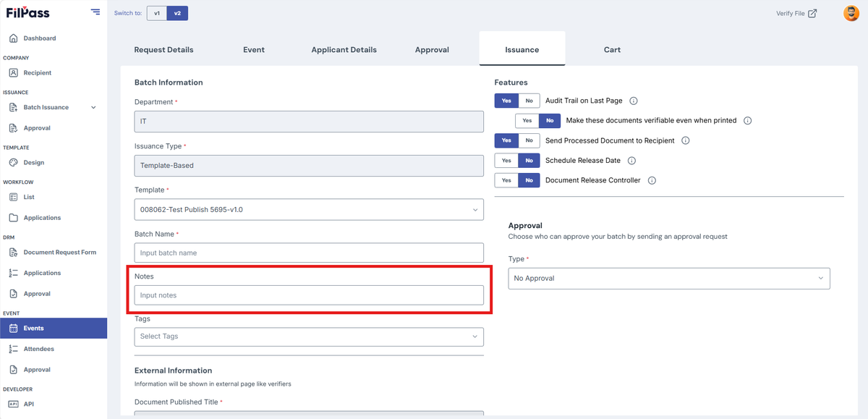Expand the Select Tags dropdown
Image resolution: width=868 pixels, height=419 pixels.
(x=309, y=337)
